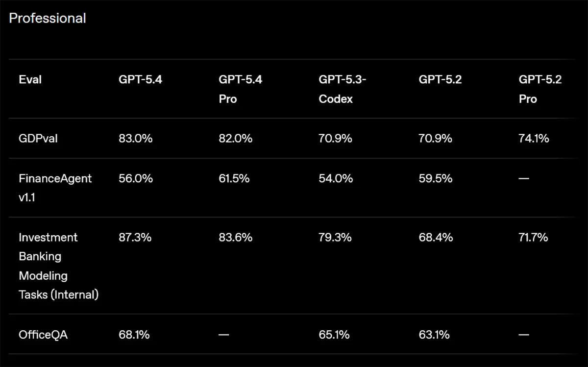The width and height of the screenshot is (588, 367).
Task: Select the 87.3% Investment Banking score
Action: coord(135,238)
